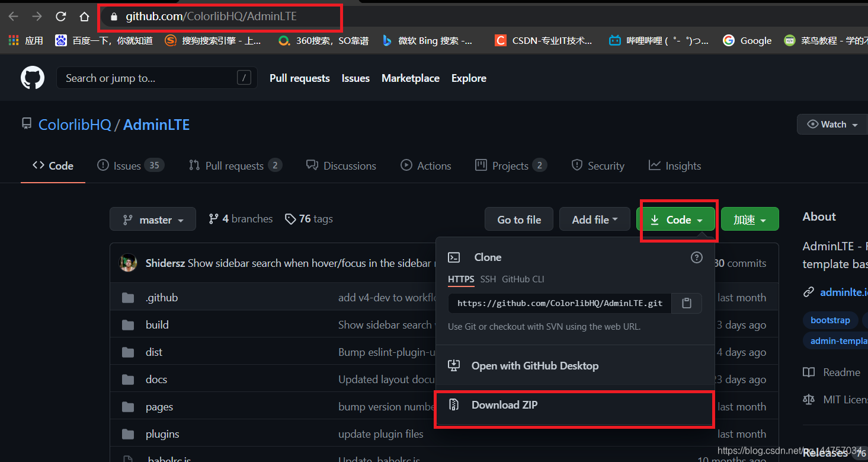Expand the Add file dropdown
This screenshot has width=868, height=462.
pyautogui.click(x=595, y=219)
